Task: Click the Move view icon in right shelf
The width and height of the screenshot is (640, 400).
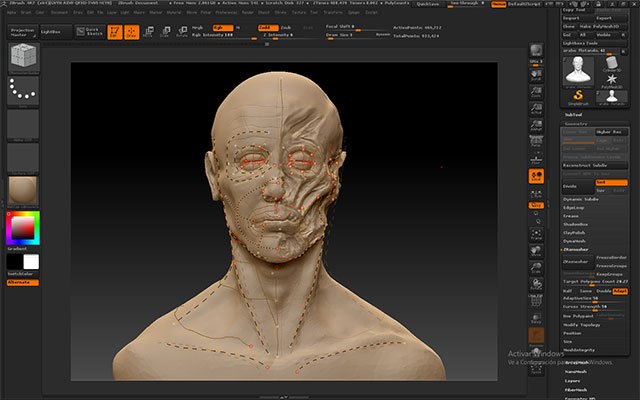Action: [536, 251]
